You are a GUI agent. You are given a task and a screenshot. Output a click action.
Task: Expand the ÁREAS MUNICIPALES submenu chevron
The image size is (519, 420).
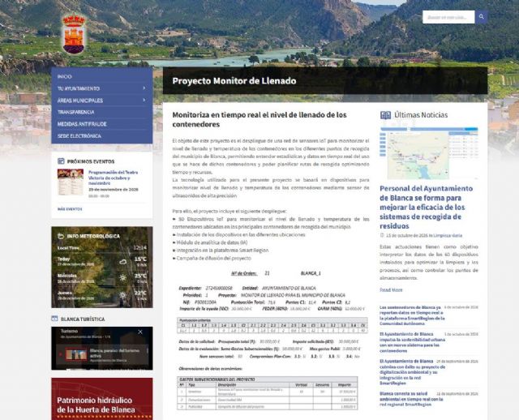pyautogui.click(x=144, y=100)
